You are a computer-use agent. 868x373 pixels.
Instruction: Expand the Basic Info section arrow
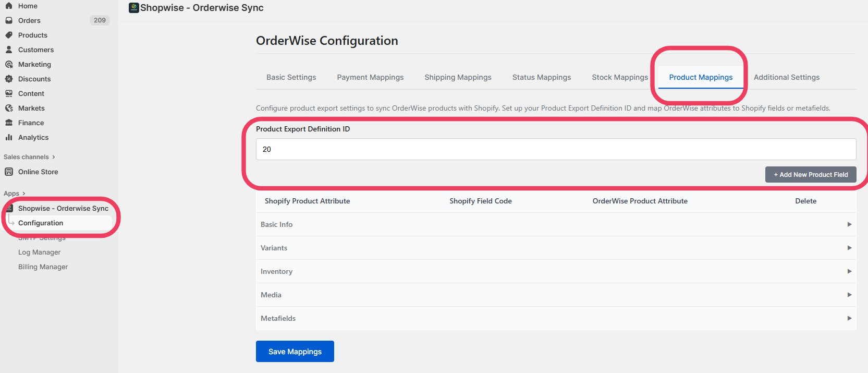tap(849, 224)
